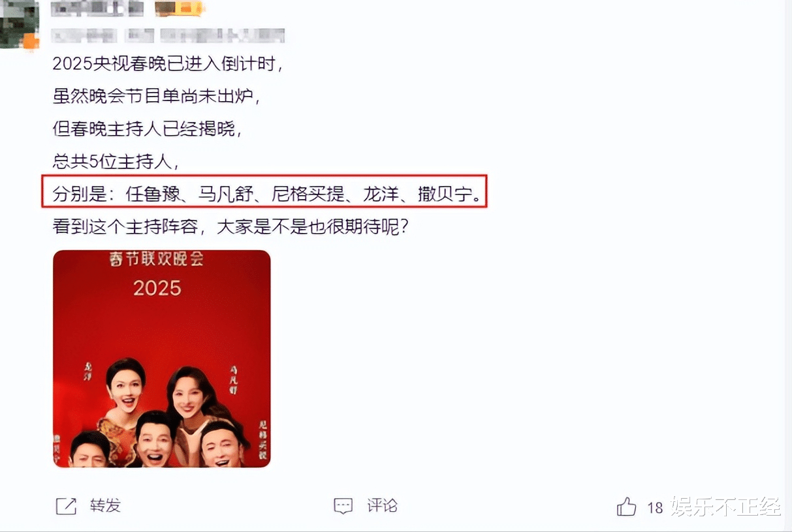Open the poster's profile avatar
This screenshot has height=532, width=792.
coord(19,25)
